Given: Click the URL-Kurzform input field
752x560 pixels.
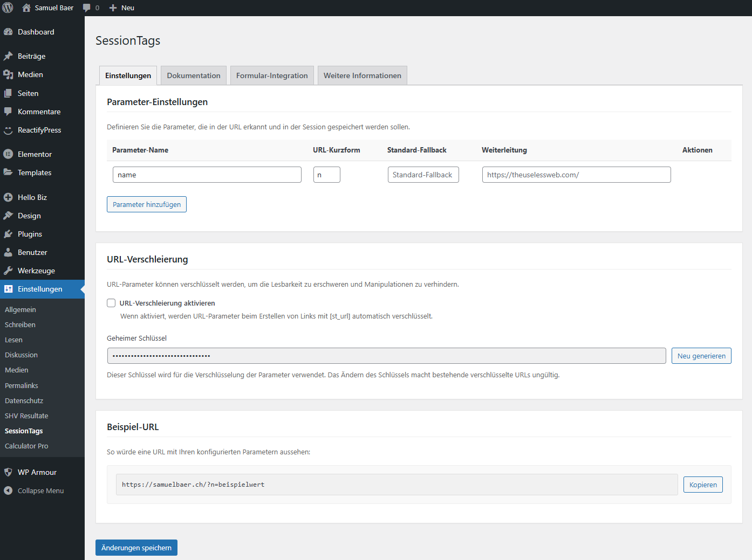Looking at the screenshot, I should (327, 175).
